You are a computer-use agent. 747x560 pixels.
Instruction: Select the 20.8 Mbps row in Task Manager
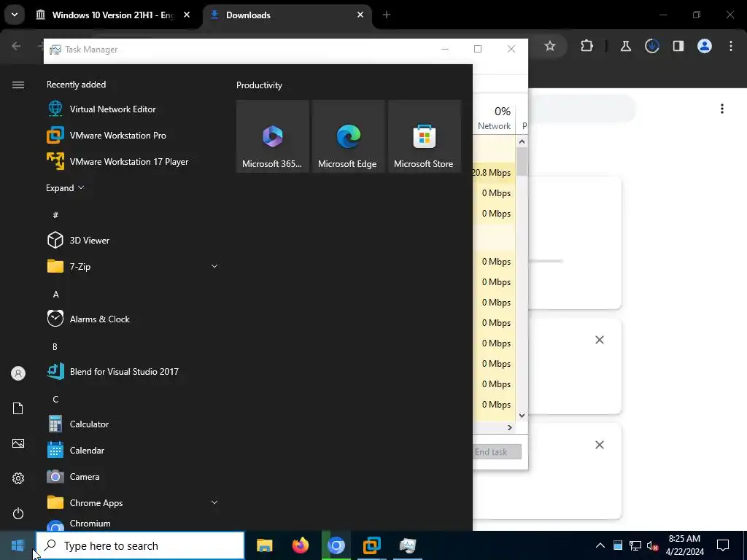[494, 172]
